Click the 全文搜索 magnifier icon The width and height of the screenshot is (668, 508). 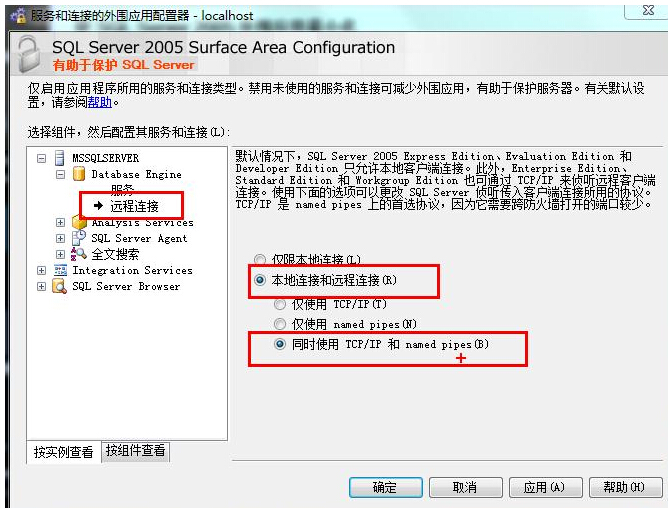click(79, 254)
